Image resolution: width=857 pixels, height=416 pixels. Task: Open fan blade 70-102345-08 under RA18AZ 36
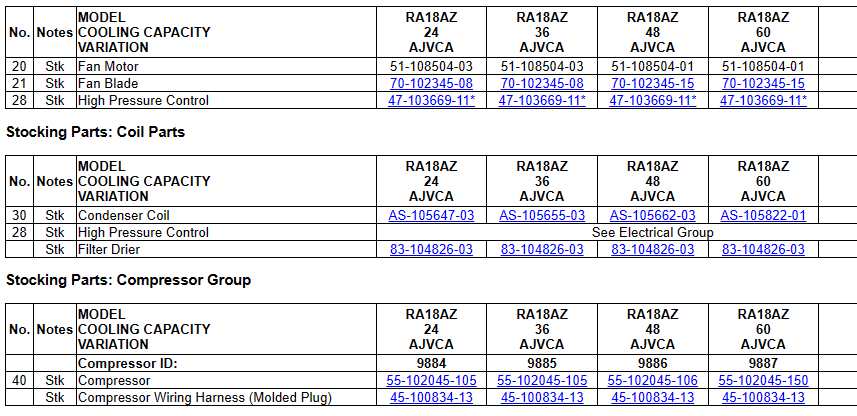(542, 84)
